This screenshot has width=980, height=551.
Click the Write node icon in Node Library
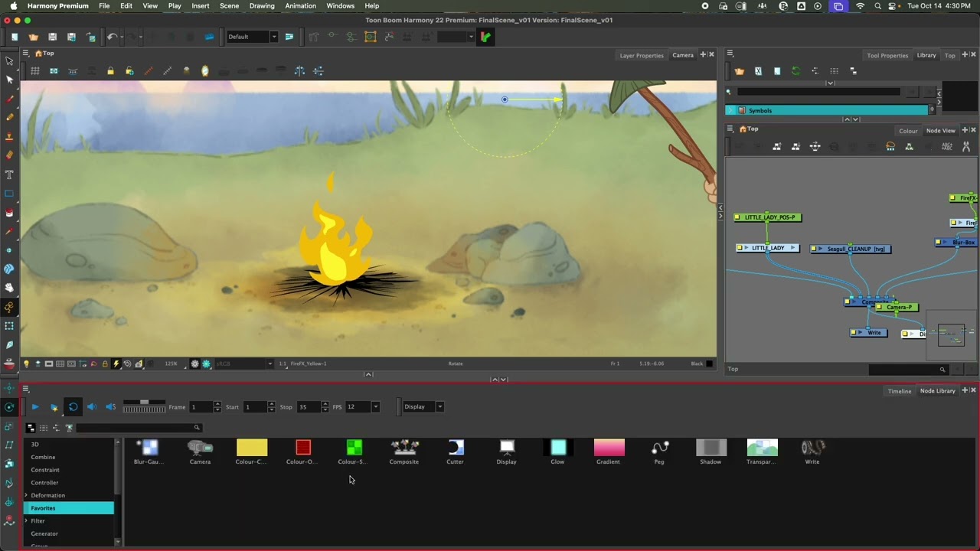click(x=812, y=448)
